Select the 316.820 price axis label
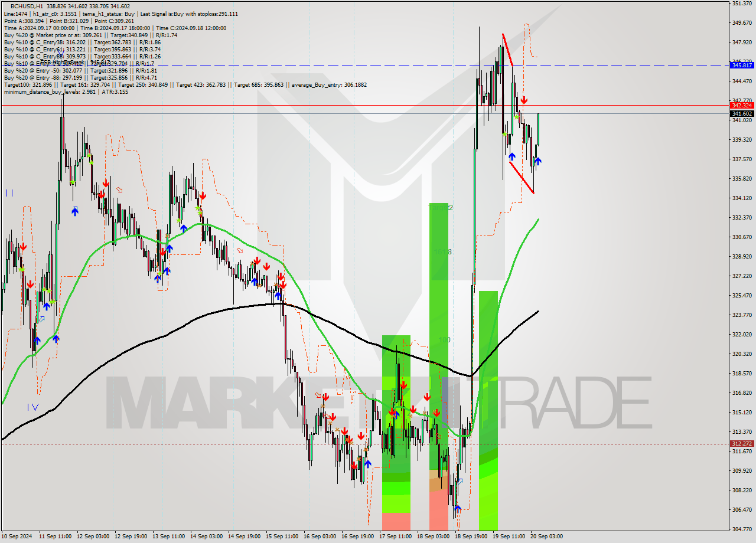 point(742,393)
